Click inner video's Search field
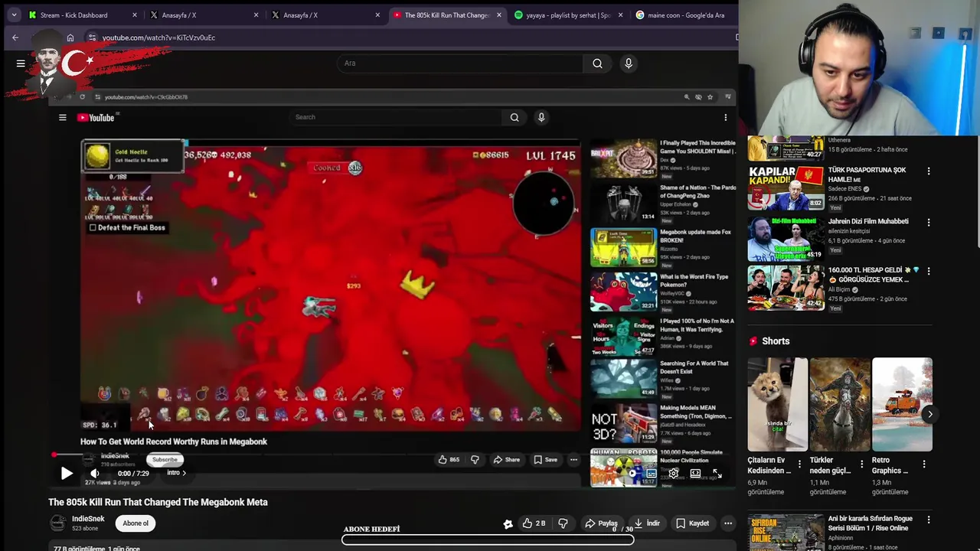This screenshot has width=980, height=551. pos(397,117)
